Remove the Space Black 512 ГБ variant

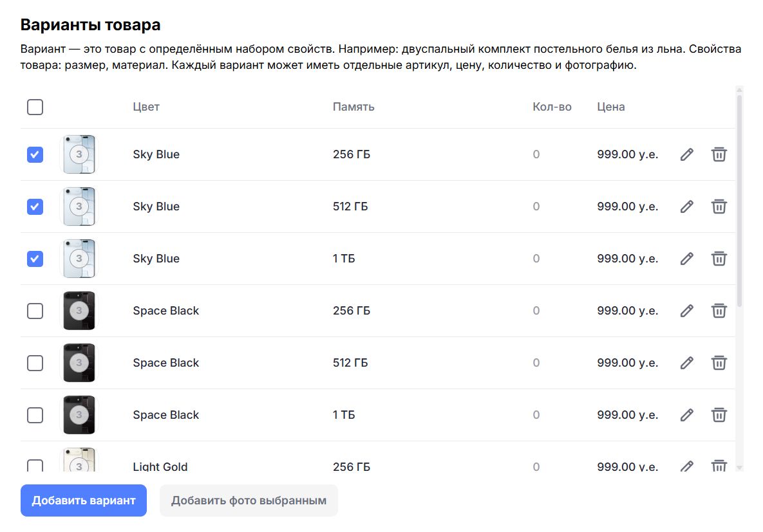[x=719, y=363]
